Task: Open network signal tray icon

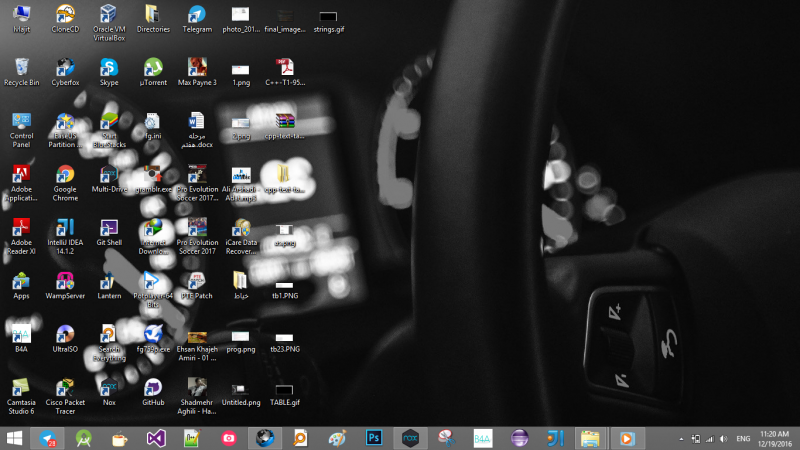Action: pos(710,439)
